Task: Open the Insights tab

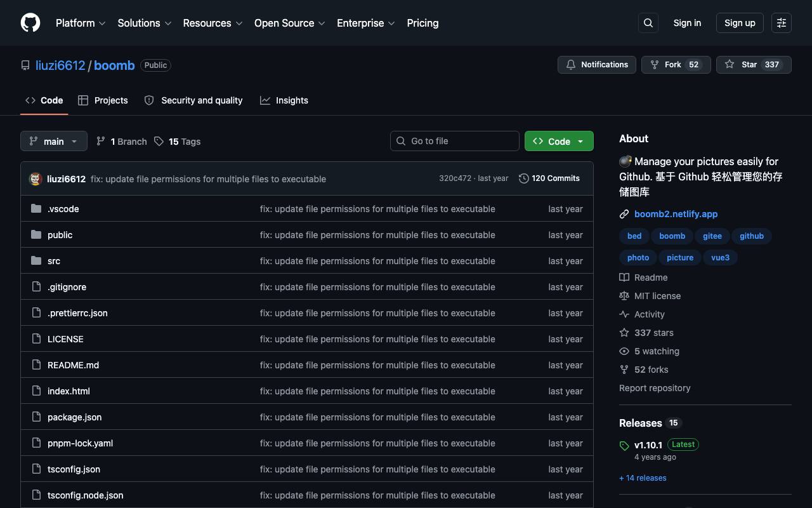Action: (284, 100)
